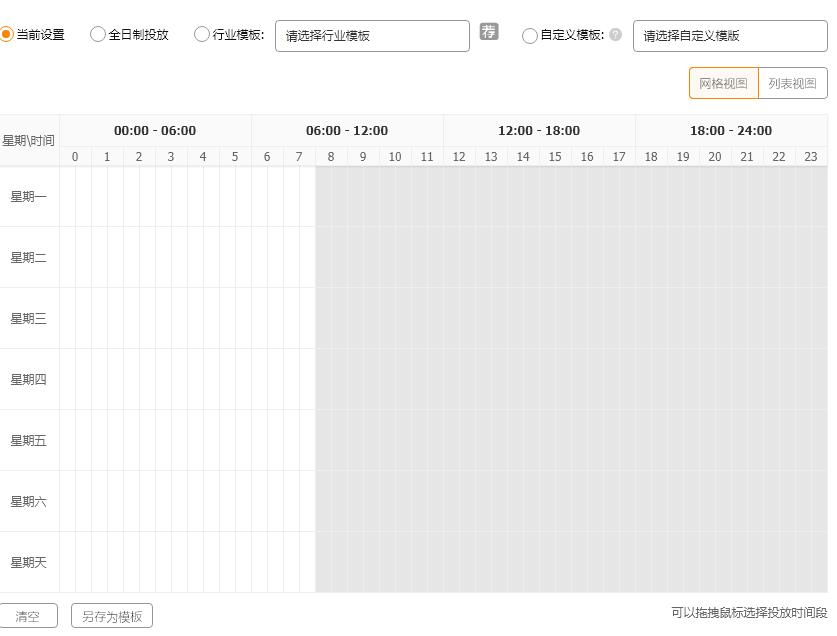The height and width of the screenshot is (636, 837).
Task: Click hour 23 cell in the 星期六 row
Action: click(811, 501)
